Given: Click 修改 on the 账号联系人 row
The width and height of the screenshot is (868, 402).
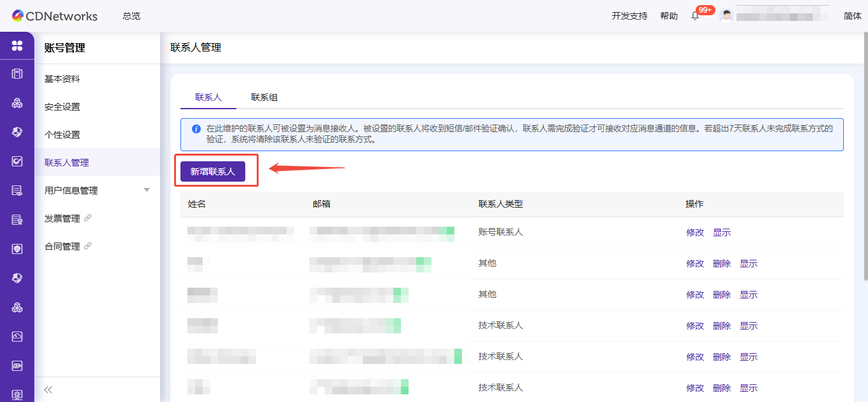Looking at the screenshot, I should click(695, 232).
